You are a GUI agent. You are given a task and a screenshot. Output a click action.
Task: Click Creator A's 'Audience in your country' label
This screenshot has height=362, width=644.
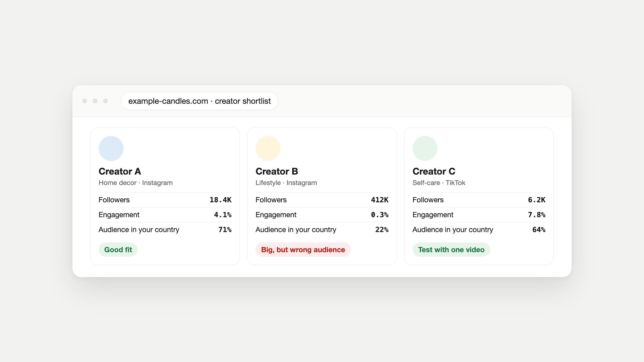(x=139, y=230)
